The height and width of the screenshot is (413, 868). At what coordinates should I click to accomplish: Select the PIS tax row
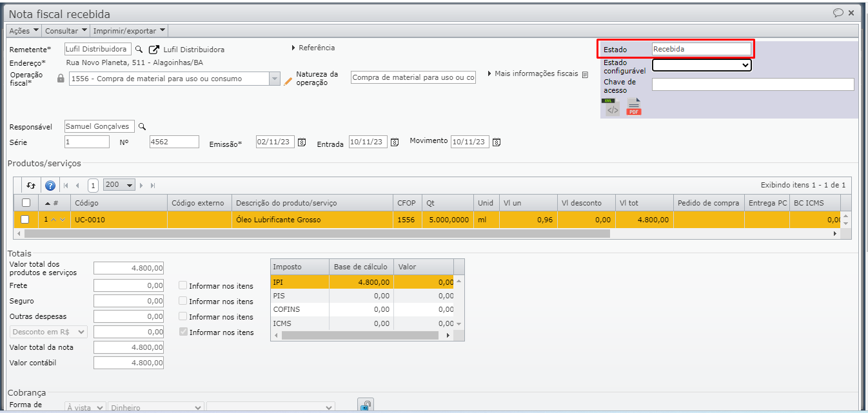[x=362, y=296]
